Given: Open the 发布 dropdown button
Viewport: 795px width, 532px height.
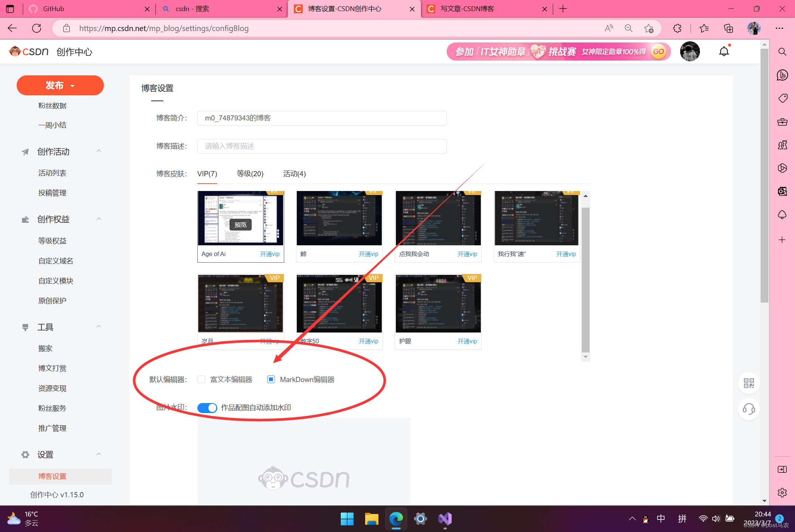Looking at the screenshot, I should [x=60, y=85].
